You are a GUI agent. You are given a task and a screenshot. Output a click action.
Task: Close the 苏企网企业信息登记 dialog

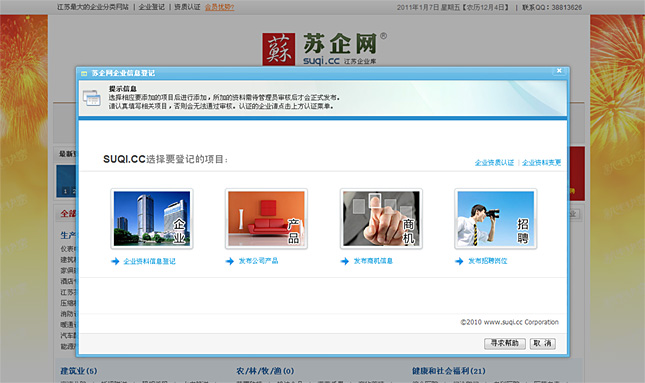click(559, 71)
